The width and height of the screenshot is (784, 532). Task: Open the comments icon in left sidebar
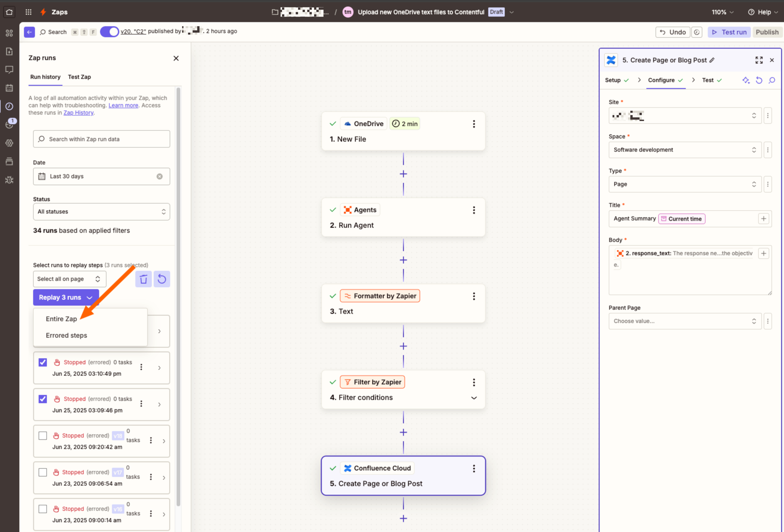click(9, 70)
